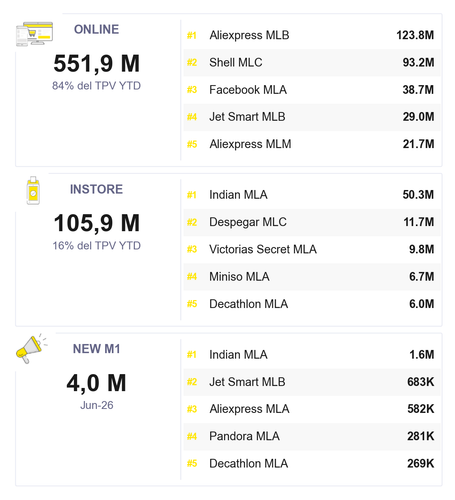Click the #2 rank beside Shell MLC
455x500 pixels.
[x=192, y=63]
